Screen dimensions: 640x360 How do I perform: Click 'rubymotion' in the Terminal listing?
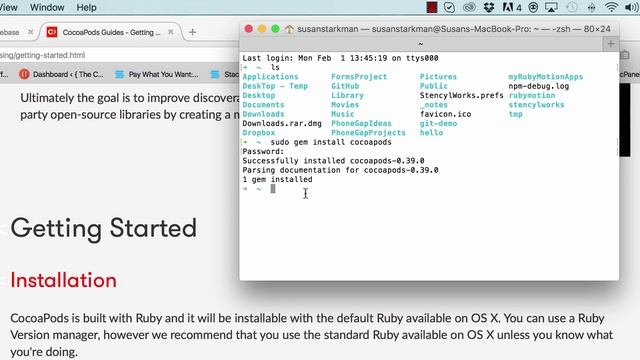tap(532, 96)
